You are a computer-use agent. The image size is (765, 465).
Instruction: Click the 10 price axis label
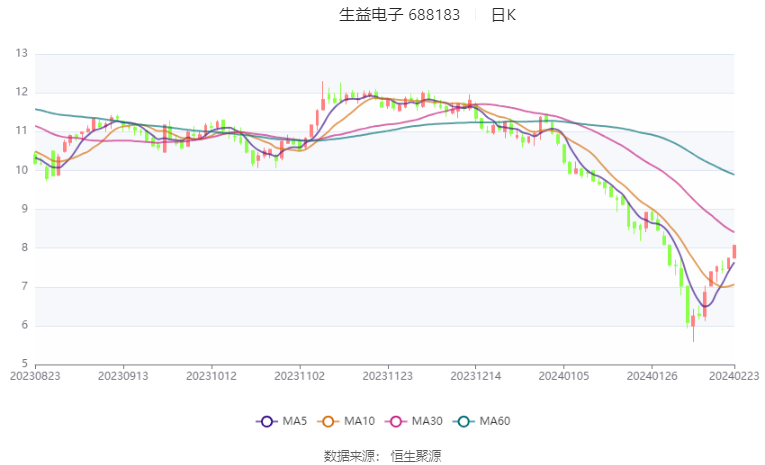pyautogui.click(x=21, y=170)
